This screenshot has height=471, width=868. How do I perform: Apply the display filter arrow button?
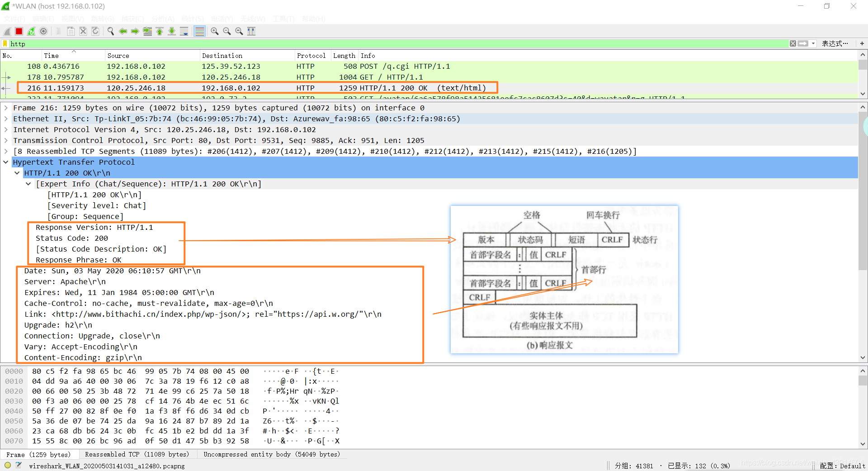pos(803,43)
